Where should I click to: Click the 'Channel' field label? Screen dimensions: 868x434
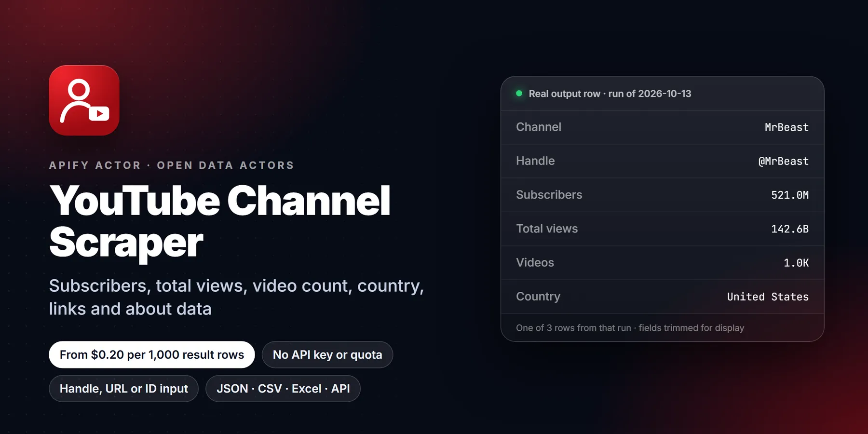click(539, 127)
